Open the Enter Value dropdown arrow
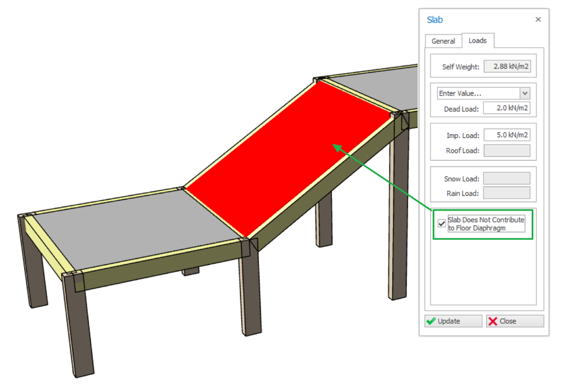The image size is (569, 392). [524, 93]
